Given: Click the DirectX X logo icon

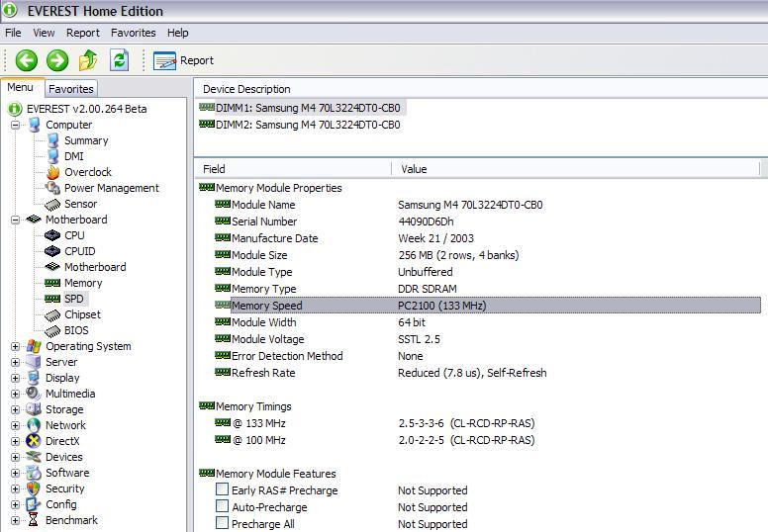Looking at the screenshot, I should coord(34,440).
